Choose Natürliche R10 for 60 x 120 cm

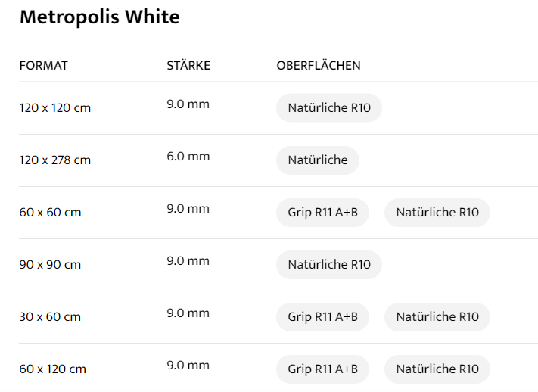(437, 369)
